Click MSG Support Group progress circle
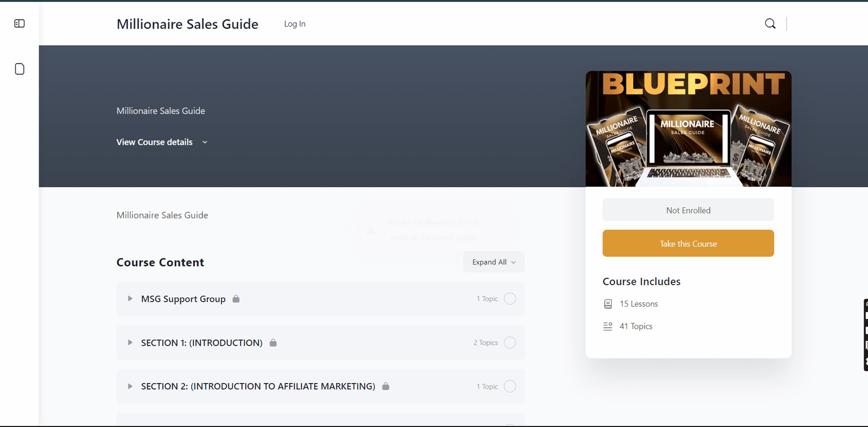 [x=509, y=299]
